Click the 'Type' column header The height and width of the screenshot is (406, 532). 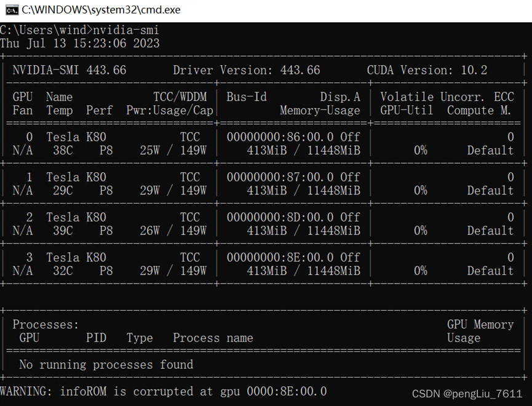click(140, 338)
